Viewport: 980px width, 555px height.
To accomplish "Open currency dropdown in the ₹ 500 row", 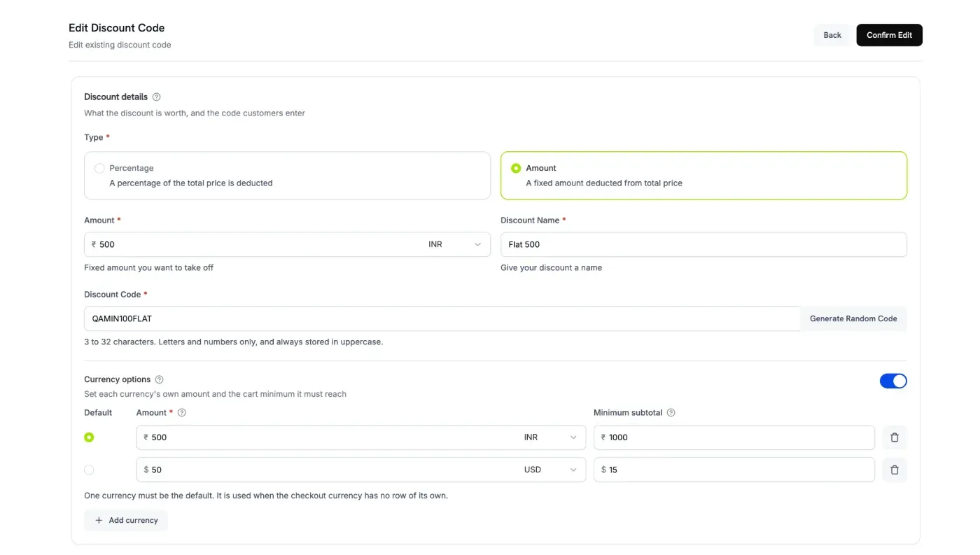I will 550,437.
